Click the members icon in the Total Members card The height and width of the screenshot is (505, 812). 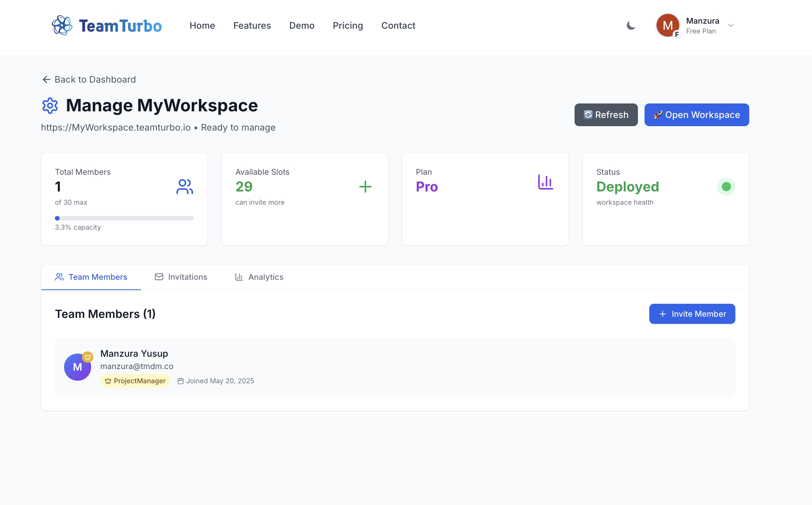pyautogui.click(x=184, y=187)
